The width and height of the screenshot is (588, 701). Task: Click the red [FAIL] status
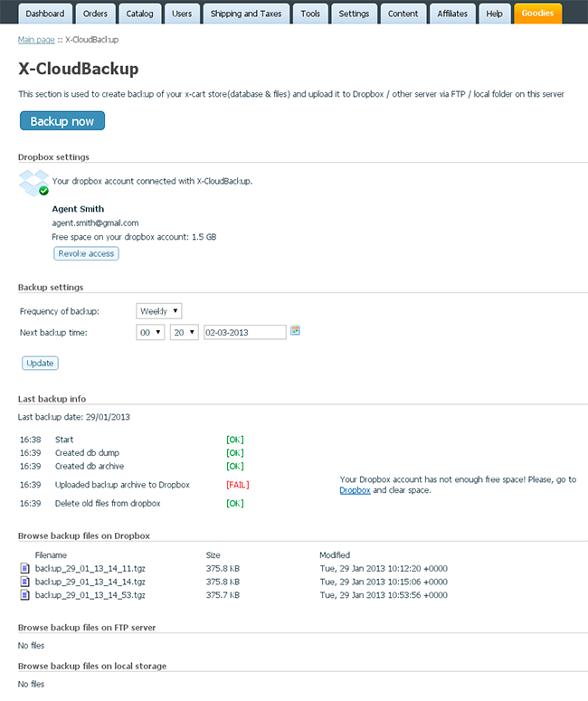237,485
